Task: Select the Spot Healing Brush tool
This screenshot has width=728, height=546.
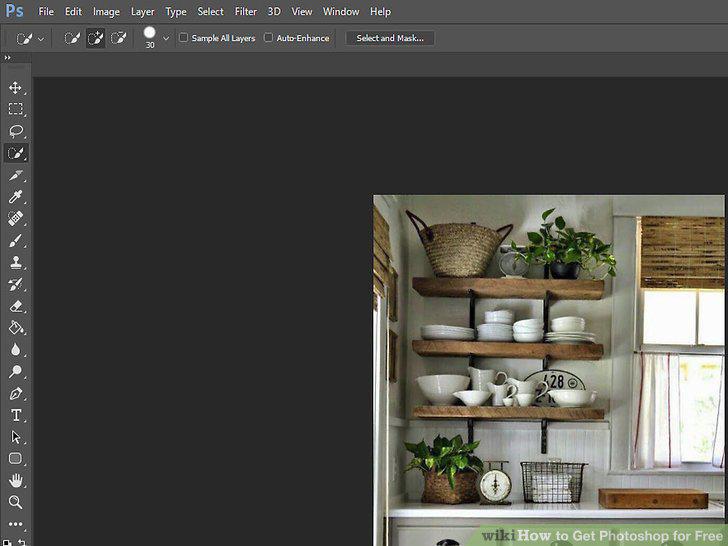Action: click(15, 218)
